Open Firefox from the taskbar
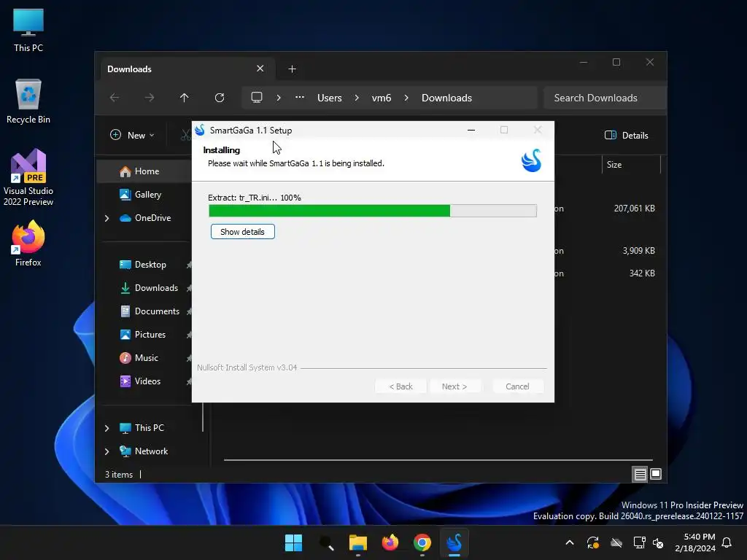This screenshot has height=560, width=747. tap(390, 542)
